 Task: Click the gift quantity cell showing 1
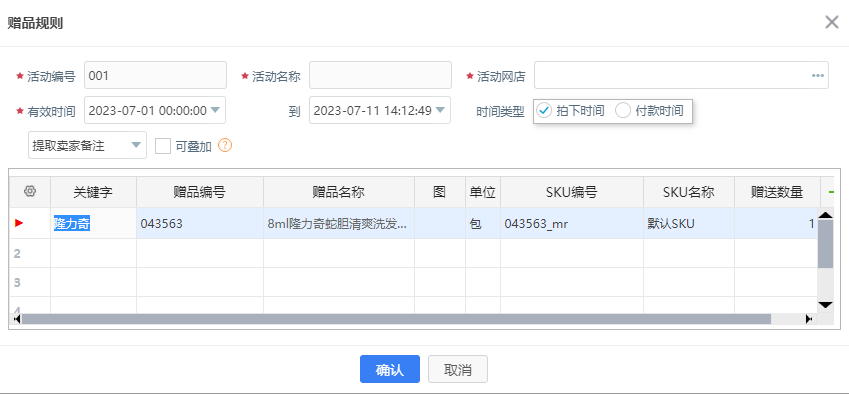click(x=776, y=223)
